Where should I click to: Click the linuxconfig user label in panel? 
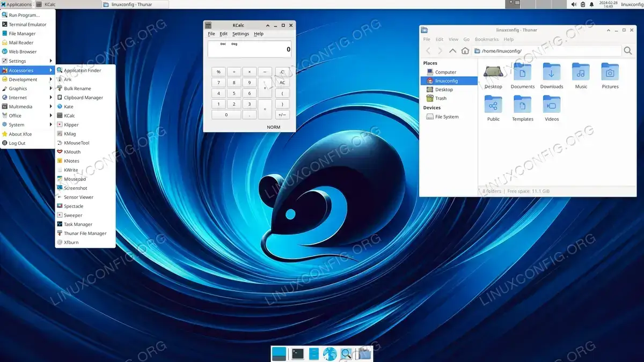[x=632, y=4]
